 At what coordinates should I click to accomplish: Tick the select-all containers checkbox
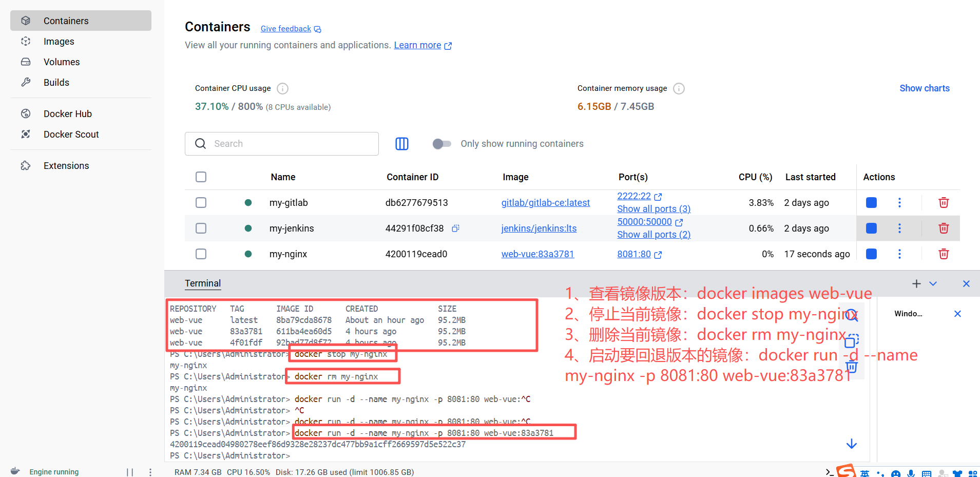(201, 177)
